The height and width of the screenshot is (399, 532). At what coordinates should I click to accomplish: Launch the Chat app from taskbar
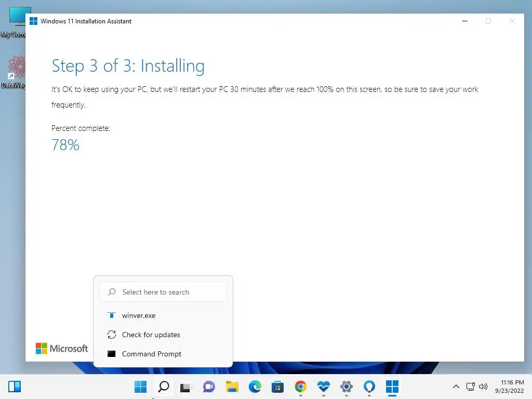(209, 387)
